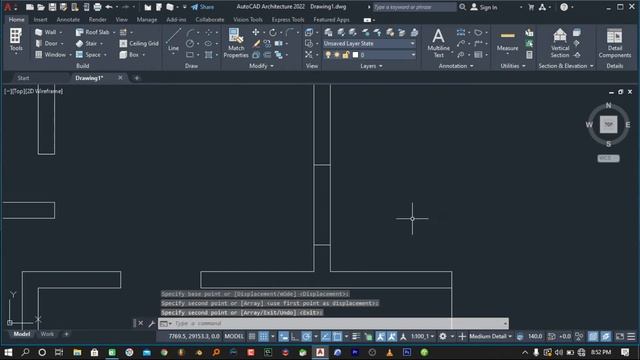Select the Rectangle draw tool
640x360 pixels.
[x=190, y=54]
